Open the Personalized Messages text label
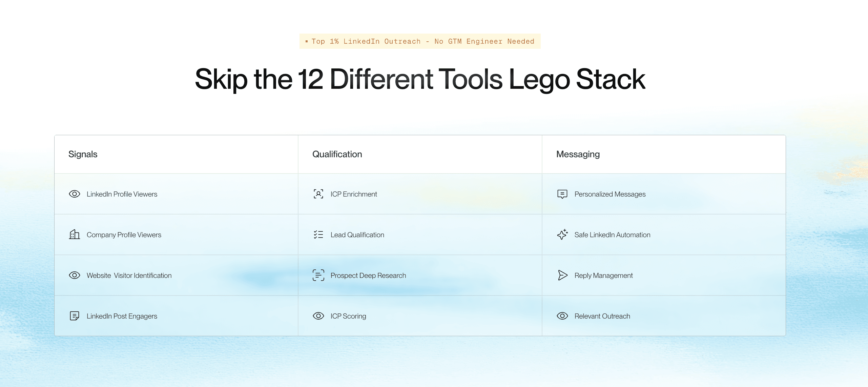The width and height of the screenshot is (868, 387). point(610,194)
